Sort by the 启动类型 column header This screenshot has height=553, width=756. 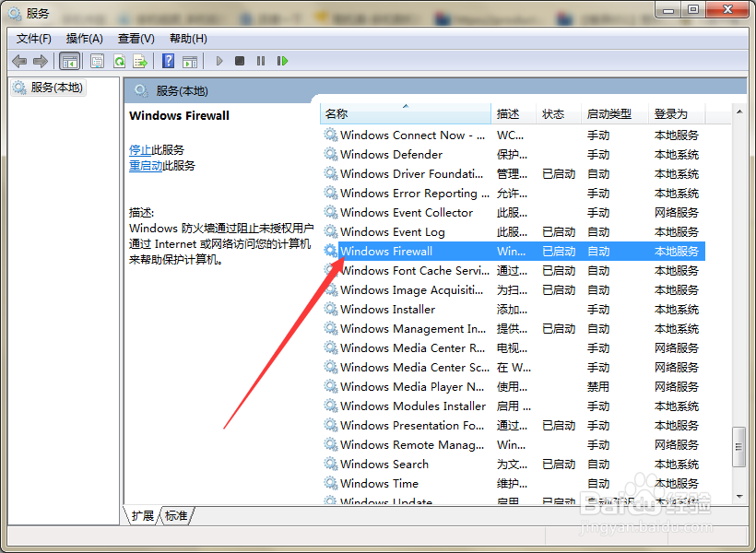615,114
